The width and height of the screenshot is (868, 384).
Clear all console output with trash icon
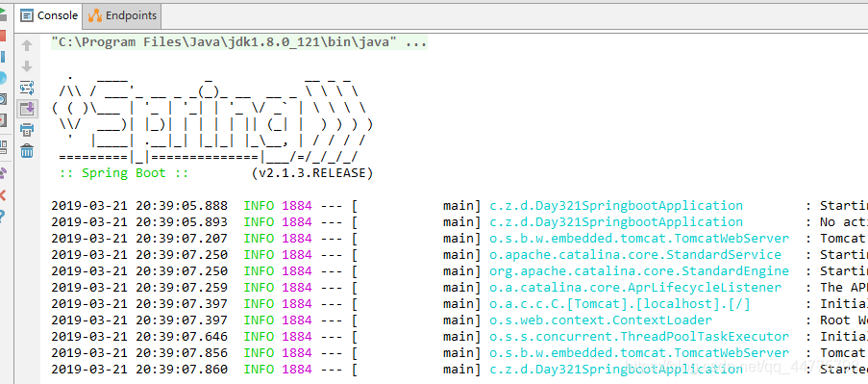[x=27, y=151]
